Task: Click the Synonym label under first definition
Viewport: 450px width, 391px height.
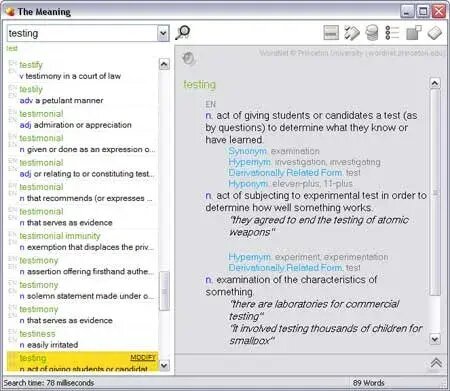Action: pos(247,151)
